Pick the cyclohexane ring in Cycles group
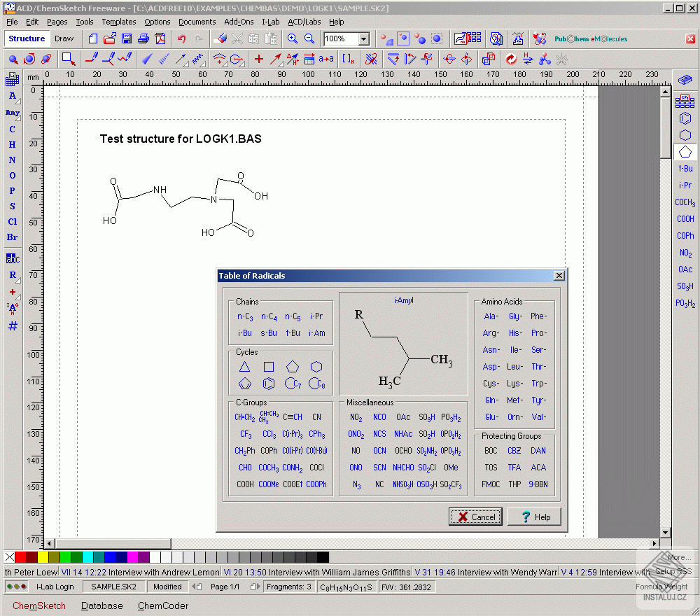The width and height of the screenshot is (700, 616). (316, 367)
